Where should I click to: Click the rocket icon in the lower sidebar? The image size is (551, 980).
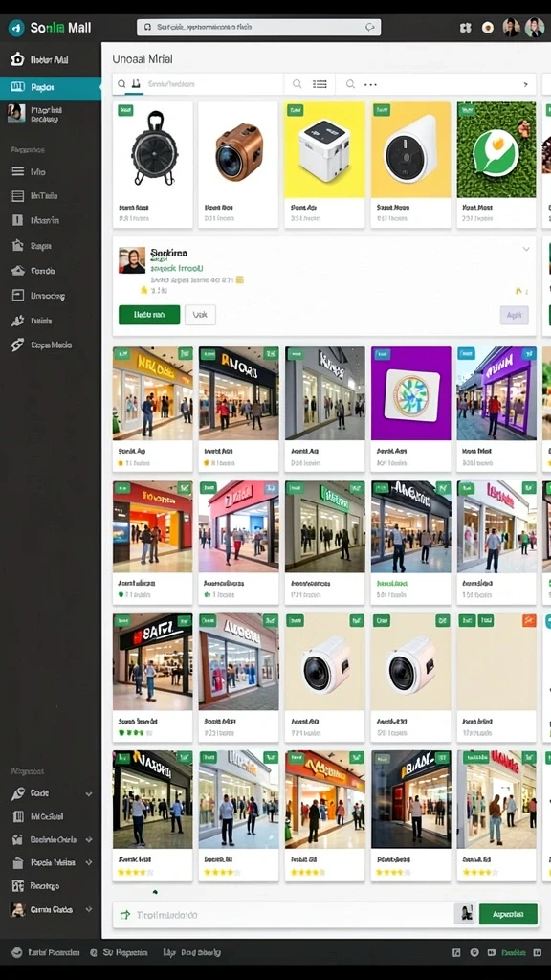(18, 793)
